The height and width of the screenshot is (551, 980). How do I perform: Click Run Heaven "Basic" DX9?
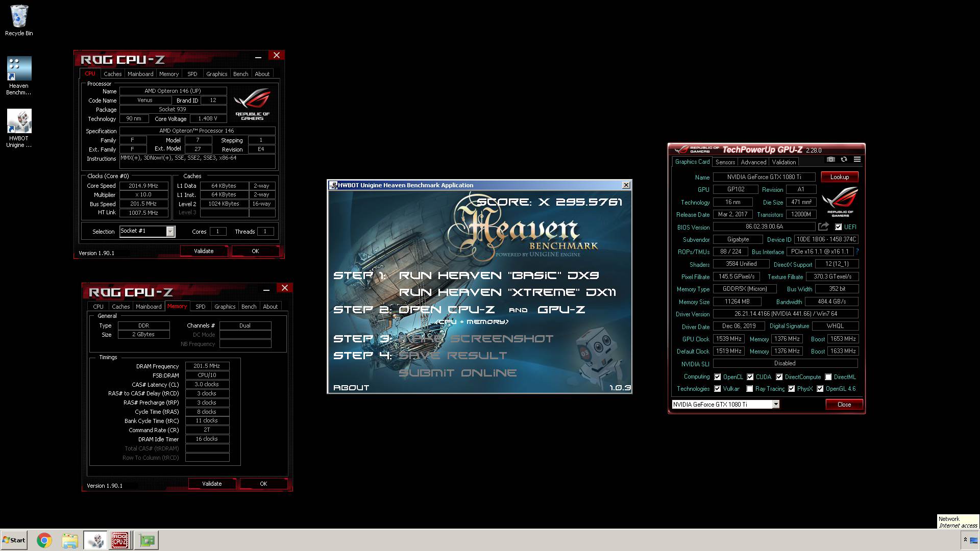pyautogui.click(x=499, y=275)
